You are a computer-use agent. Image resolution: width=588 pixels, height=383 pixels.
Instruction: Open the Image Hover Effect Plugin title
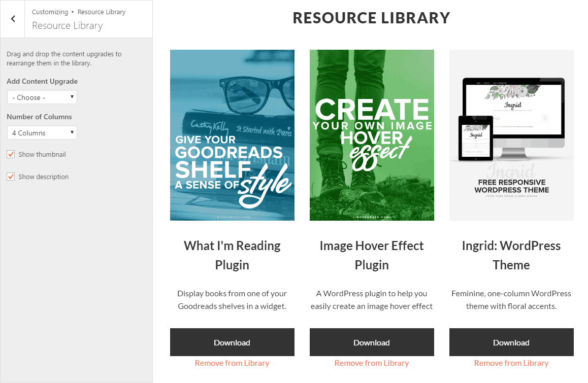(372, 255)
